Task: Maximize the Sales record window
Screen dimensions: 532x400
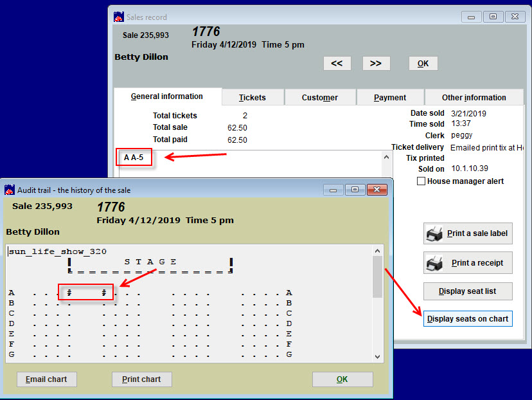Action: (493, 17)
